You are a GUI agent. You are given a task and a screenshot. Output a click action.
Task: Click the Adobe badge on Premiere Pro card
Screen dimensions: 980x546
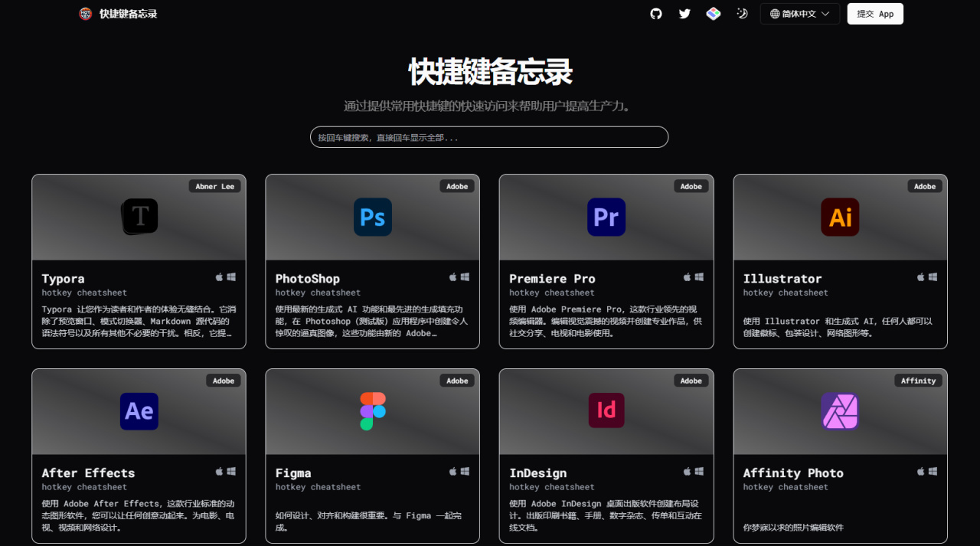pyautogui.click(x=691, y=186)
